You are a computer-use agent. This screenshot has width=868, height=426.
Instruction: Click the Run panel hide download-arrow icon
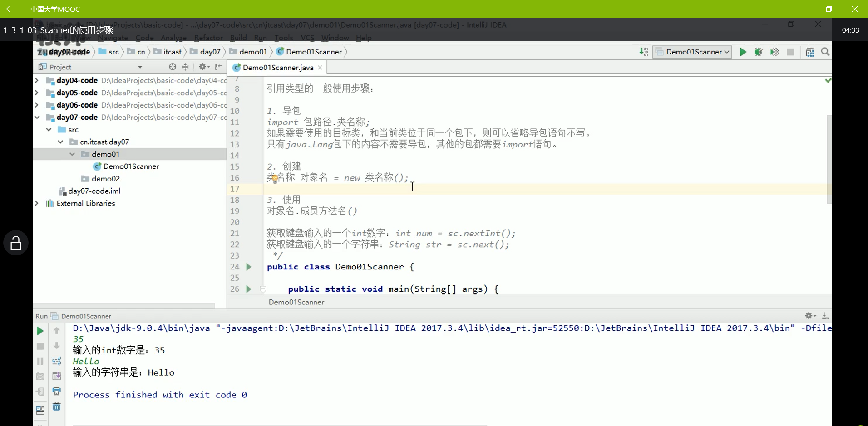pyautogui.click(x=825, y=316)
